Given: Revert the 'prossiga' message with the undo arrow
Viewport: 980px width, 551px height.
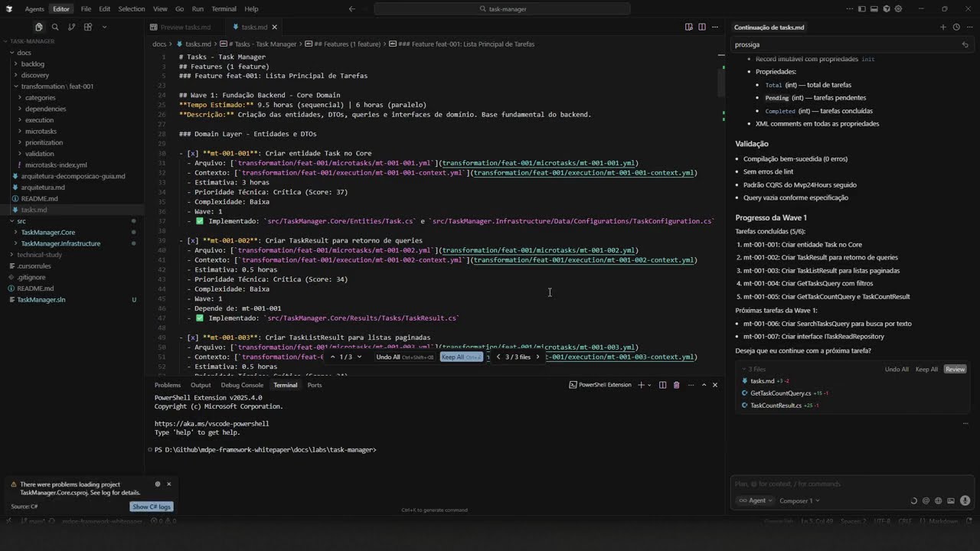Looking at the screenshot, I should (965, 44).
